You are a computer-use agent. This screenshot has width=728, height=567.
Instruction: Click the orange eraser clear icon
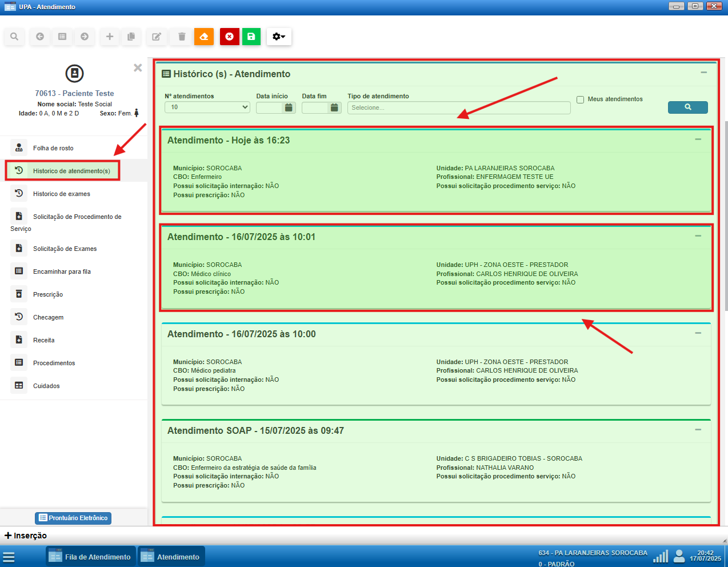(x=204, y=37)
